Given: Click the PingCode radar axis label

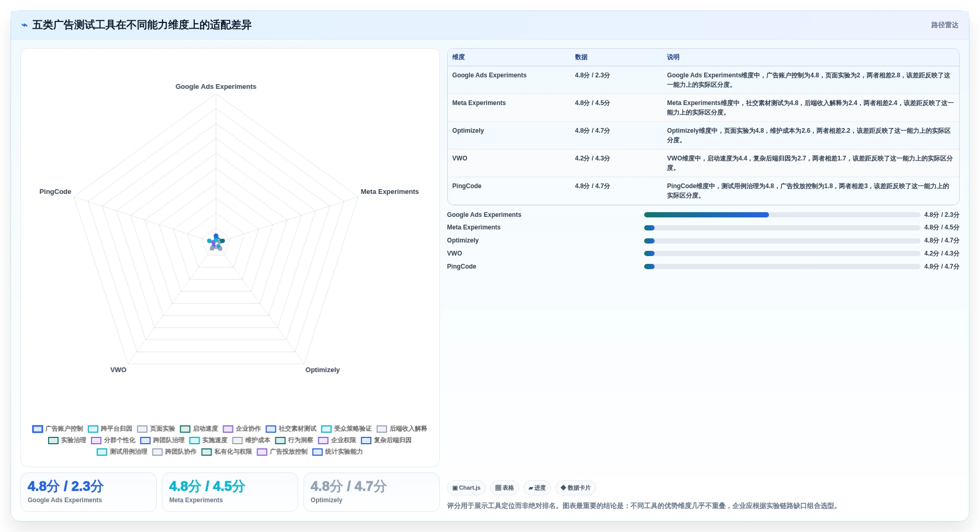Looking at the screenshot, I should (55, 192).
